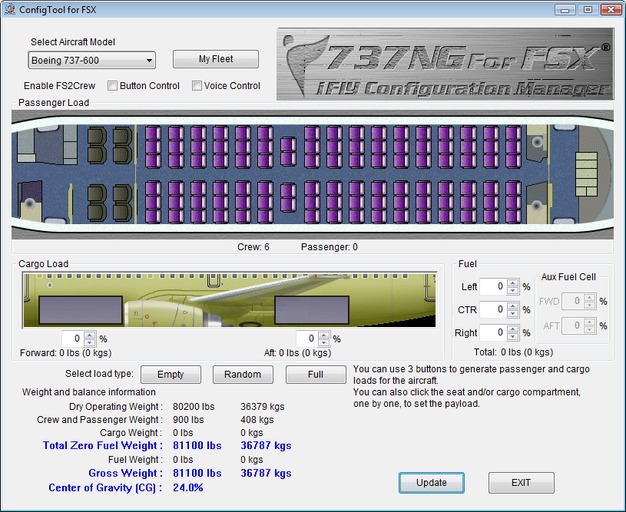Click the last purple seat row, upper side

click(513, 147)
